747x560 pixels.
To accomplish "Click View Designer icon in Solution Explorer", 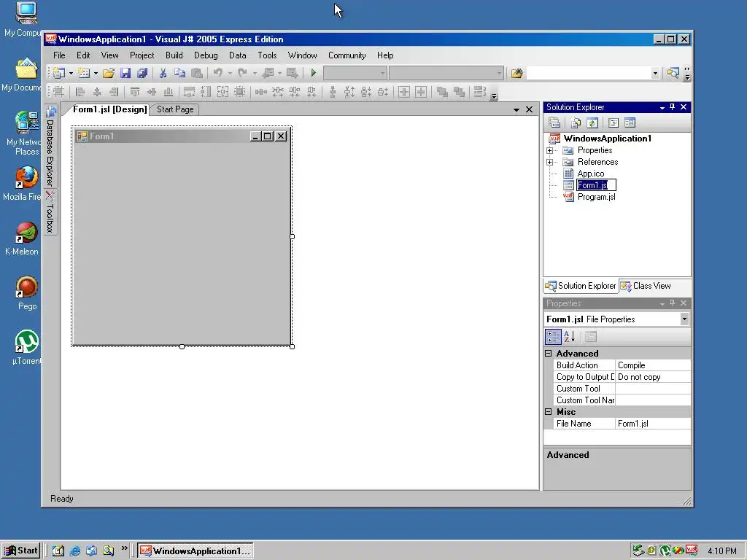I will click(x=630, y=122).
